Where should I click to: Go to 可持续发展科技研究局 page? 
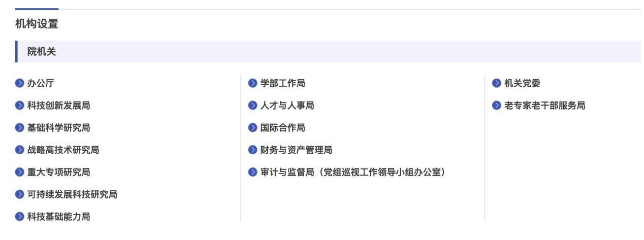[72, 194]
